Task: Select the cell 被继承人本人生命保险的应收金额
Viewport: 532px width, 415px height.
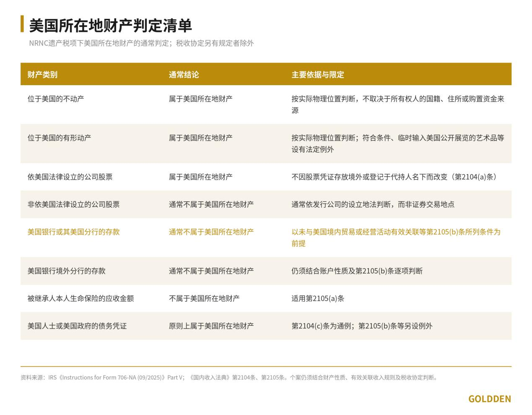Action: [x=80, y=298]
